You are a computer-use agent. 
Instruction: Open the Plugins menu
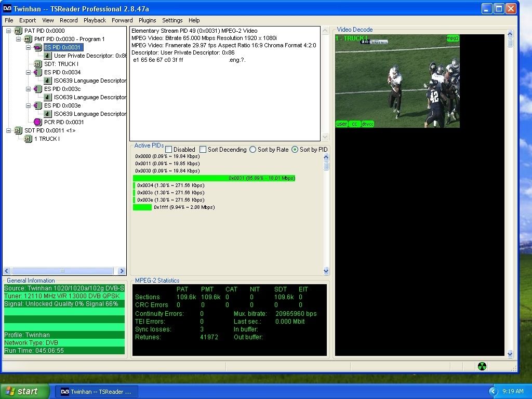tap(147, 20)
